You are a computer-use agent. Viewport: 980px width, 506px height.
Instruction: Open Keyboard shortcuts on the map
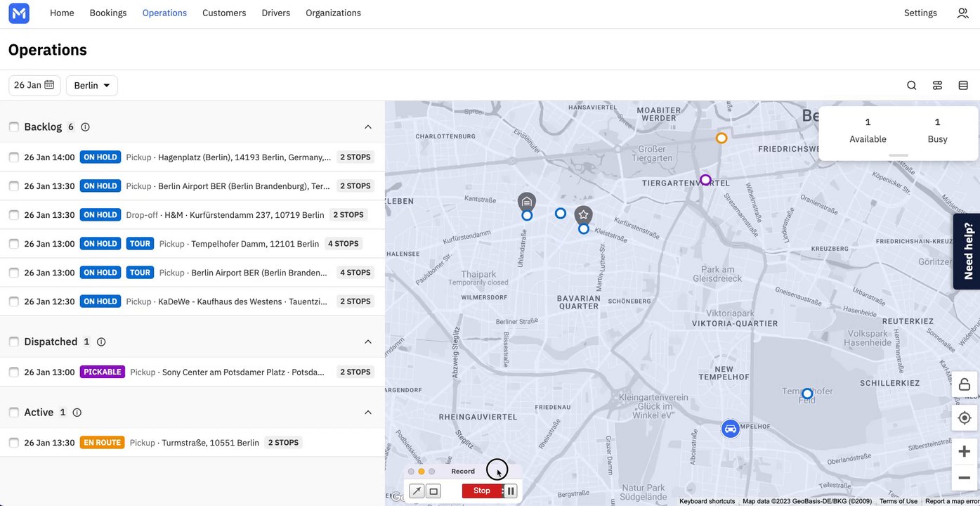[x=707, y=501]
